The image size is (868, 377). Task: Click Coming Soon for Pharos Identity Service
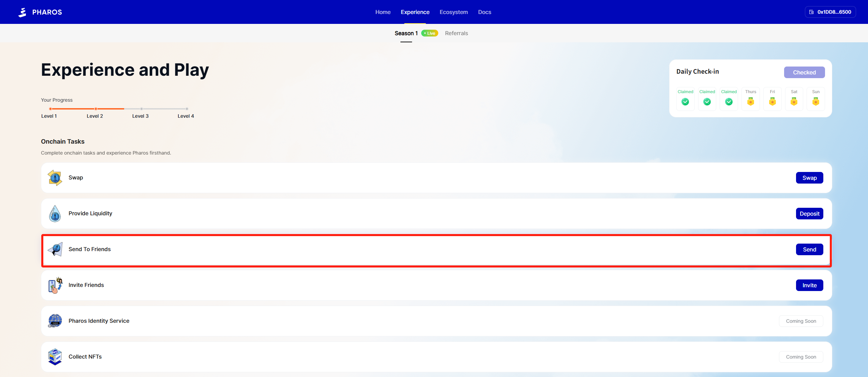click(x=801, y=321)
